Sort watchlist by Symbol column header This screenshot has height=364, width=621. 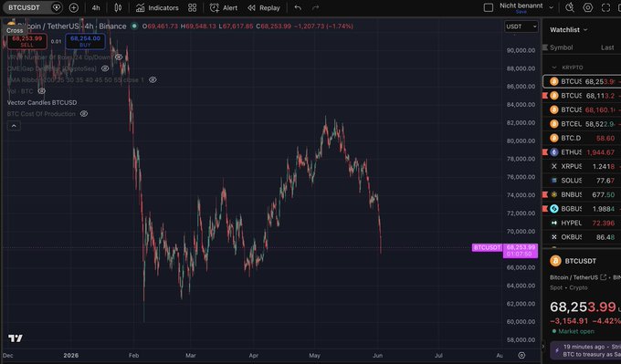(x=562, y=47)
